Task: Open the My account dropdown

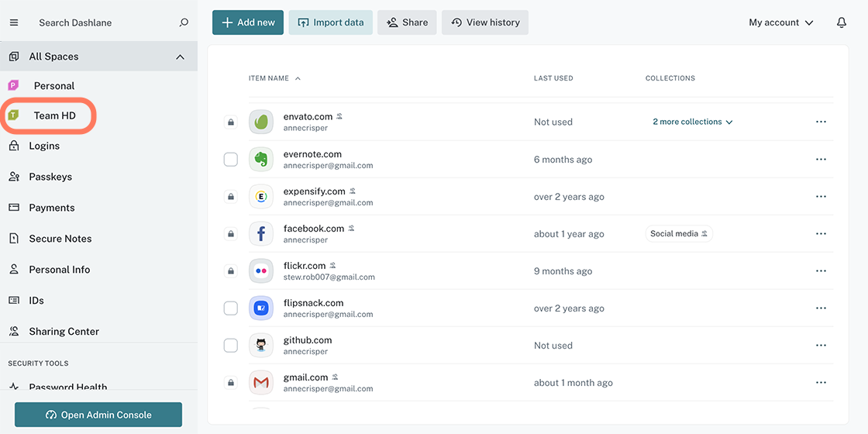Action: (781, 22)
